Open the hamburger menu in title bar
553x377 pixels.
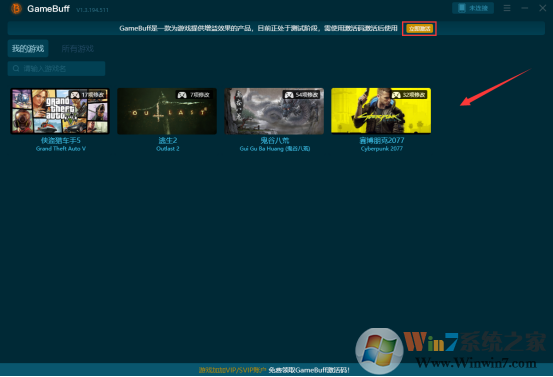[507, 8]
